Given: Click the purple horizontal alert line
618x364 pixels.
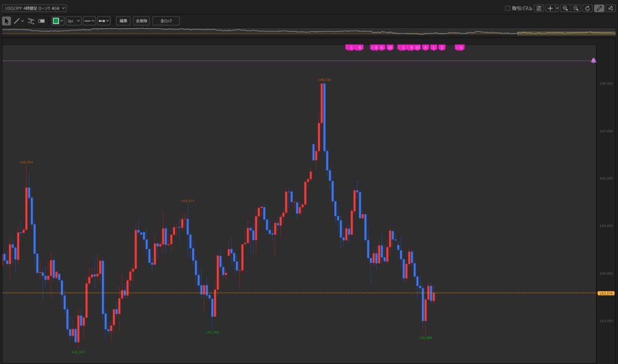Looking at the screenshot, I should pyautogui.click(x=296, y=61).
